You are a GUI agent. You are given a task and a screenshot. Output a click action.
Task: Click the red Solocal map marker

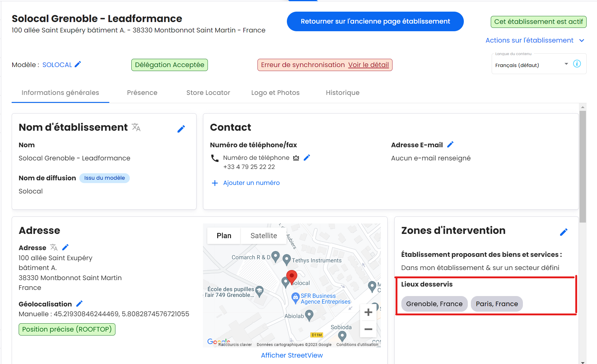291,277
